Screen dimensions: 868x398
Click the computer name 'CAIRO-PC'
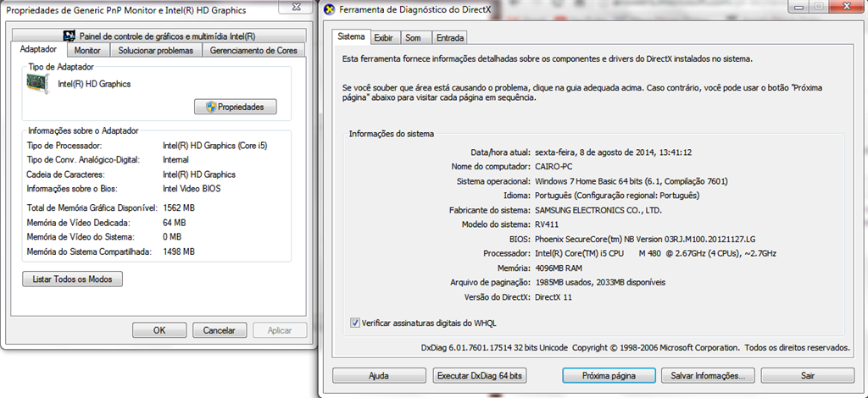554,166
